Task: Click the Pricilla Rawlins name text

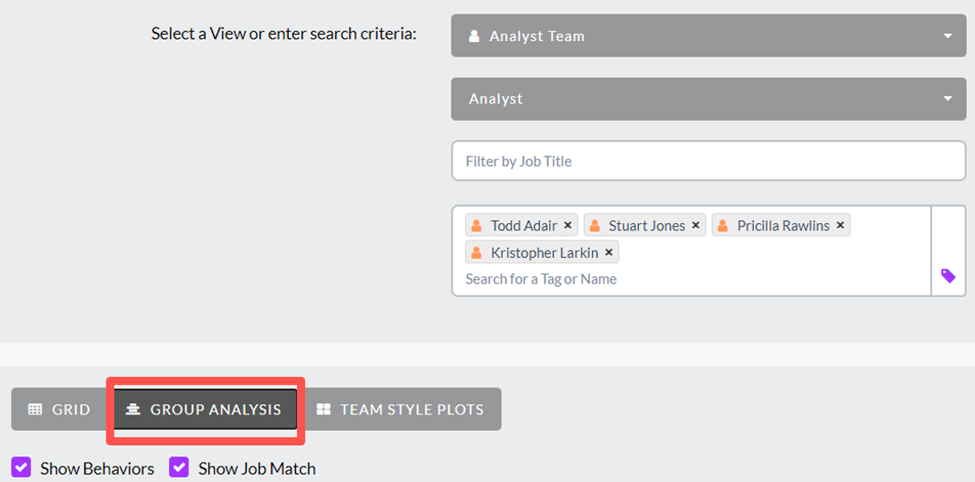Action: click(783, 226)
